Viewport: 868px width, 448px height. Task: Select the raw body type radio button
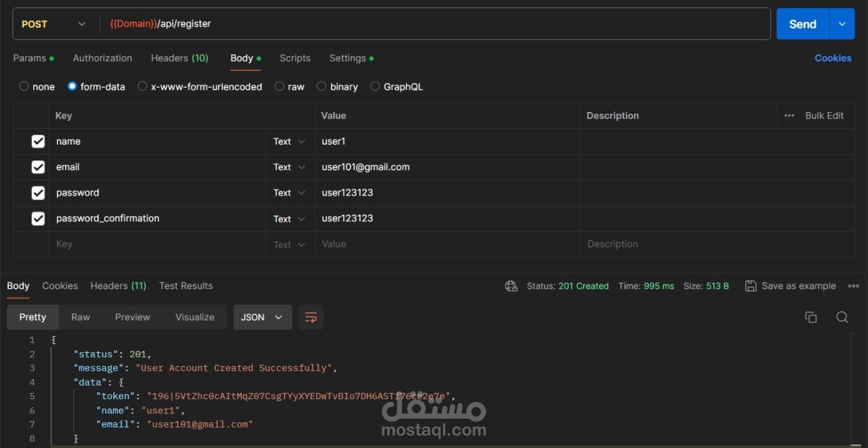click(x=279, y=86)
